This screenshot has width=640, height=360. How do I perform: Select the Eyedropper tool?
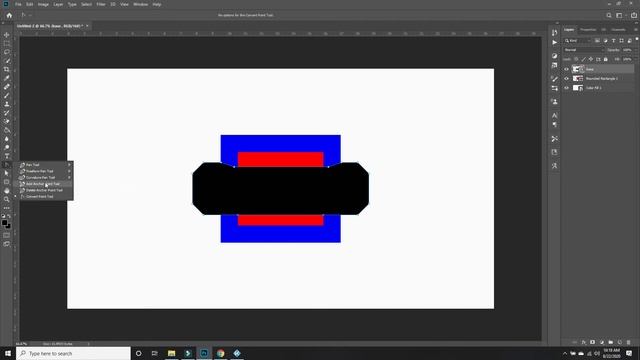point(7,78)
